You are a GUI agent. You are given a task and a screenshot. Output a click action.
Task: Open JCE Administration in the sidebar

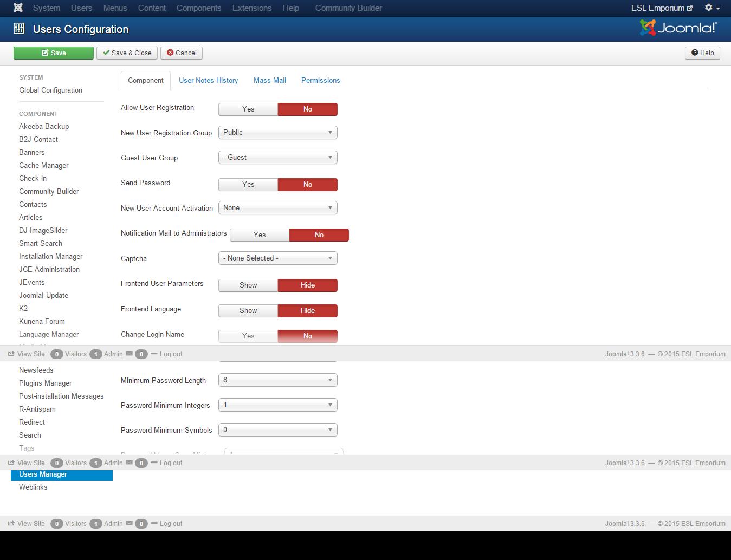[49, 270]
